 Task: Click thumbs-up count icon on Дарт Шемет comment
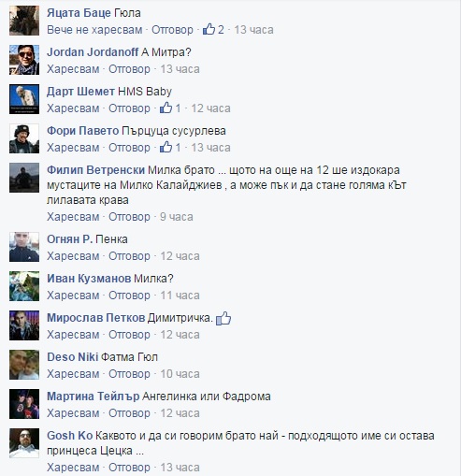coord(166,108)
